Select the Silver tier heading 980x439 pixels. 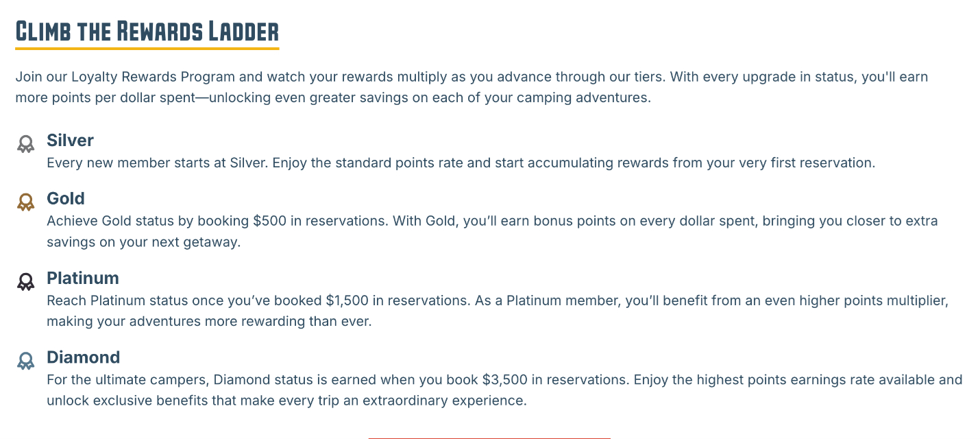70,141
